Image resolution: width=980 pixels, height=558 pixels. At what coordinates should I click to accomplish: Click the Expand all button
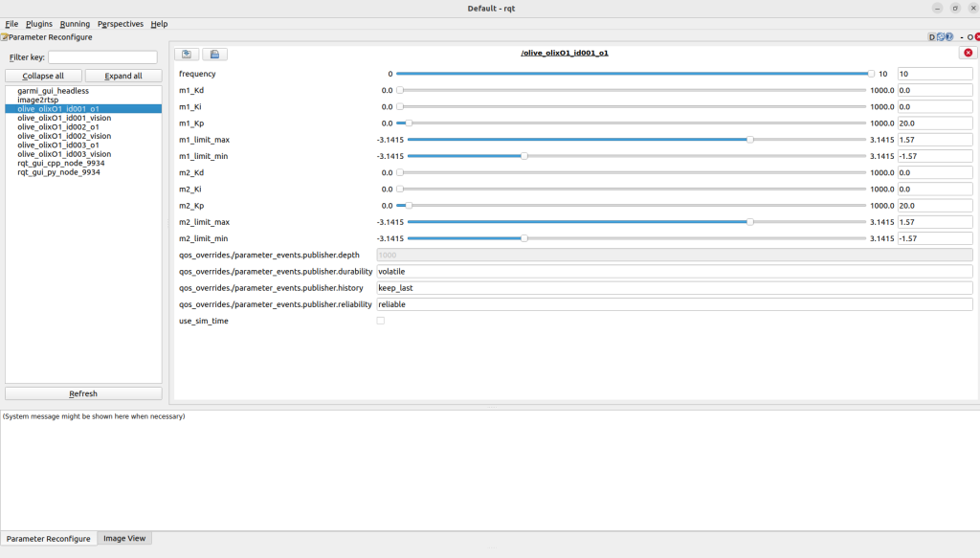tap(123, 76)
